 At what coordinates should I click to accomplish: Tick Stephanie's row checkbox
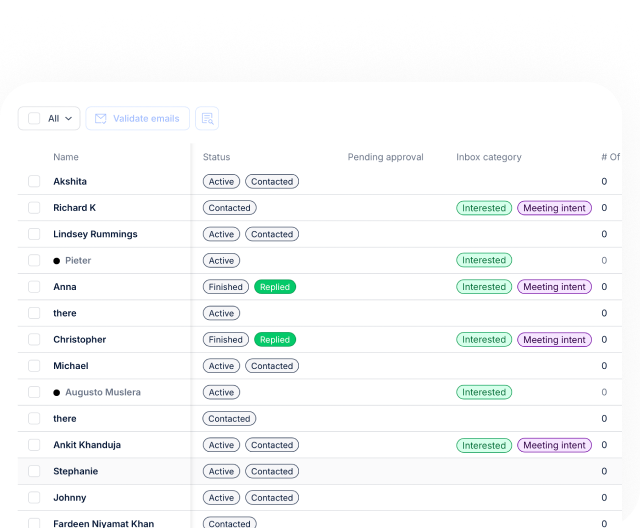[34, 471]
